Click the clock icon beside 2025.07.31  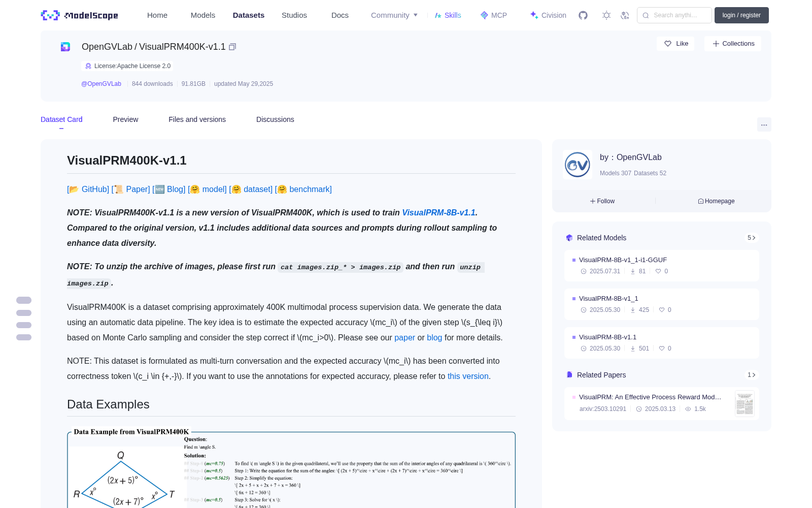(584, 271)
